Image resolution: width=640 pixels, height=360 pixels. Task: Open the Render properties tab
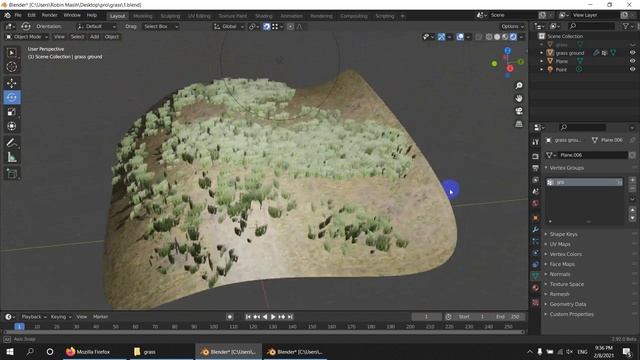pos(536,156)
